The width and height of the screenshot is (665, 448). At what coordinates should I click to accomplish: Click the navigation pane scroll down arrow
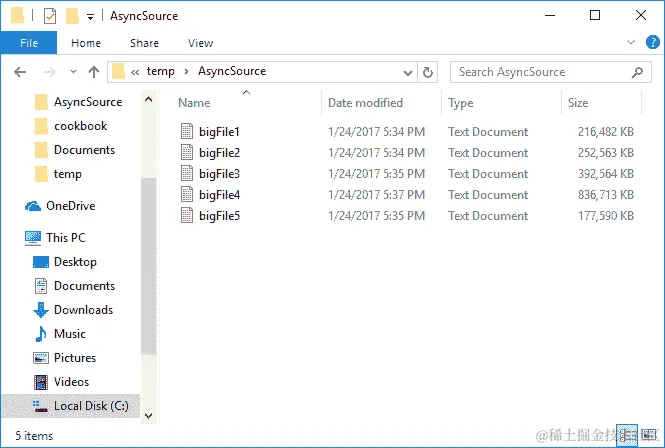(x=148, y=416)
